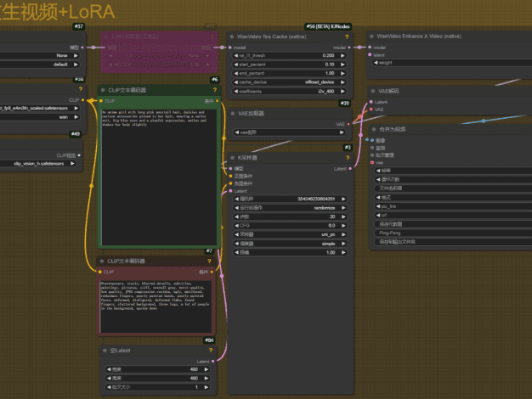The width and height of the screenshot is (532, 399).
Task: Collapse the red CLIP文本编码器 node
Action: point(102,261)
